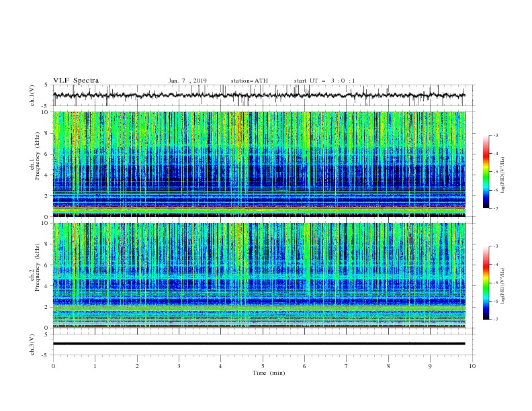Click the 'station=ATH' header label

click(x=249, y=81)
